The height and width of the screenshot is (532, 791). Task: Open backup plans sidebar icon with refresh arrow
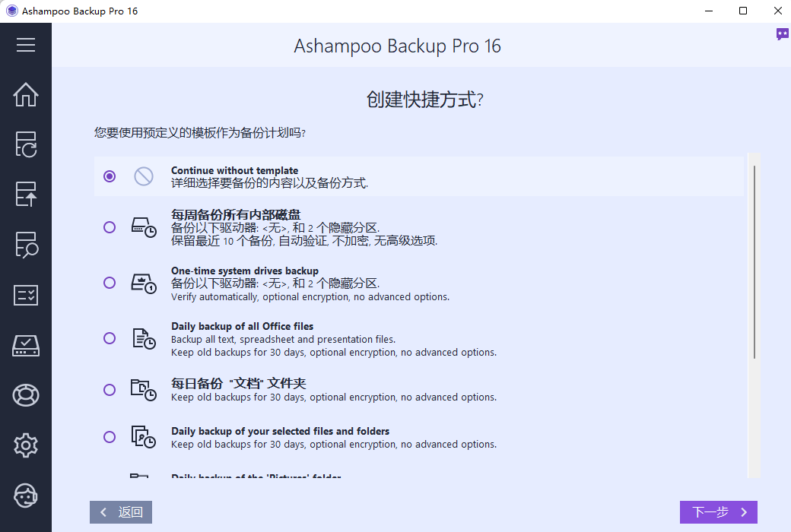[x=26, y=144]
